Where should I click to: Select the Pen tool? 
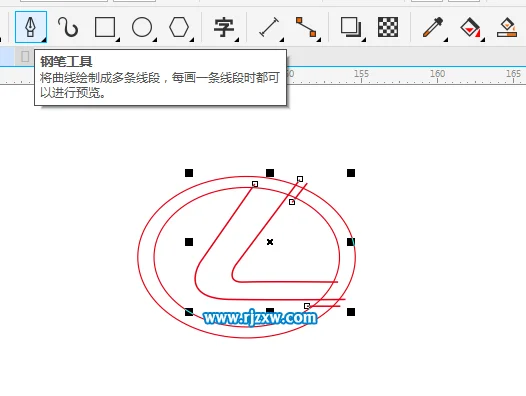tap(31, 27)
